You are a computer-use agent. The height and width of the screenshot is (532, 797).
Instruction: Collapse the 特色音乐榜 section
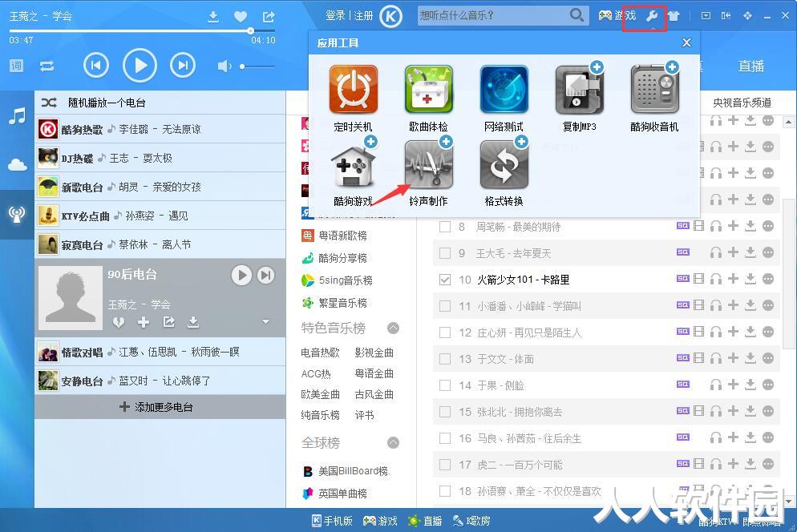pyautogui.click(x=394, y=328)
